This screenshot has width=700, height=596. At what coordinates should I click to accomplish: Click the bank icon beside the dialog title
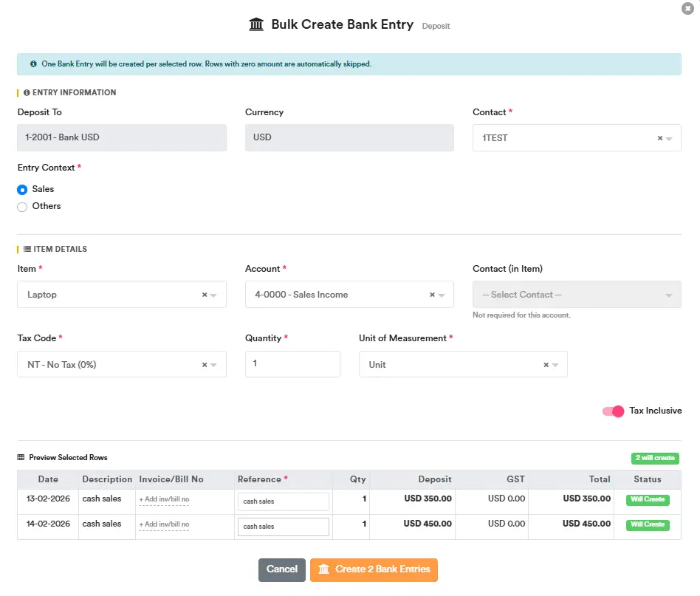[256, 24]
